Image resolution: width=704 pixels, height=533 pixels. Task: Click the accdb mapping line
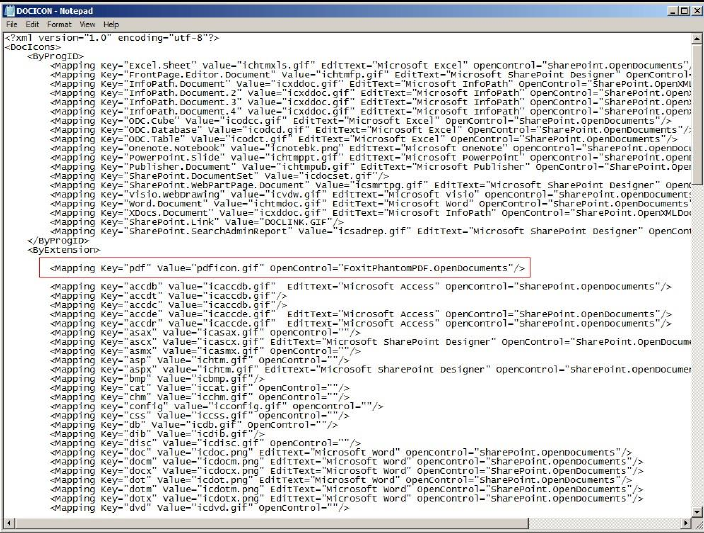(x=361, y=286)
